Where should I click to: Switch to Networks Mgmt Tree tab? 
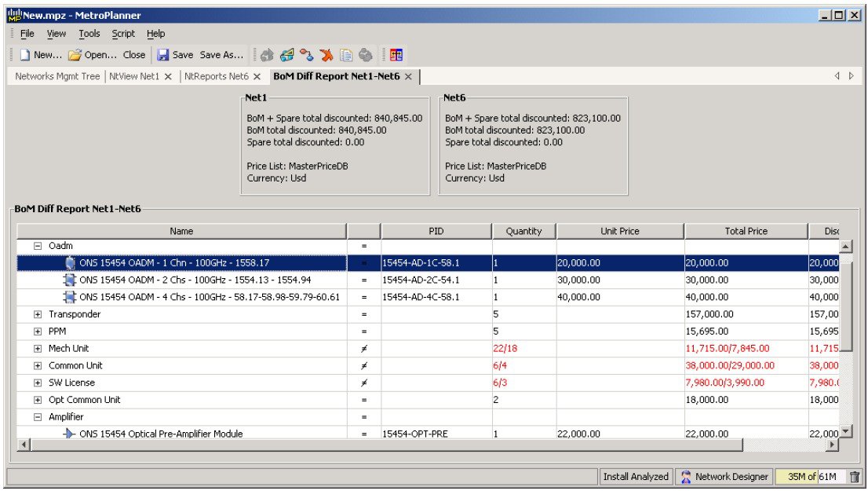pyautogui.click(x=57, y=76)
